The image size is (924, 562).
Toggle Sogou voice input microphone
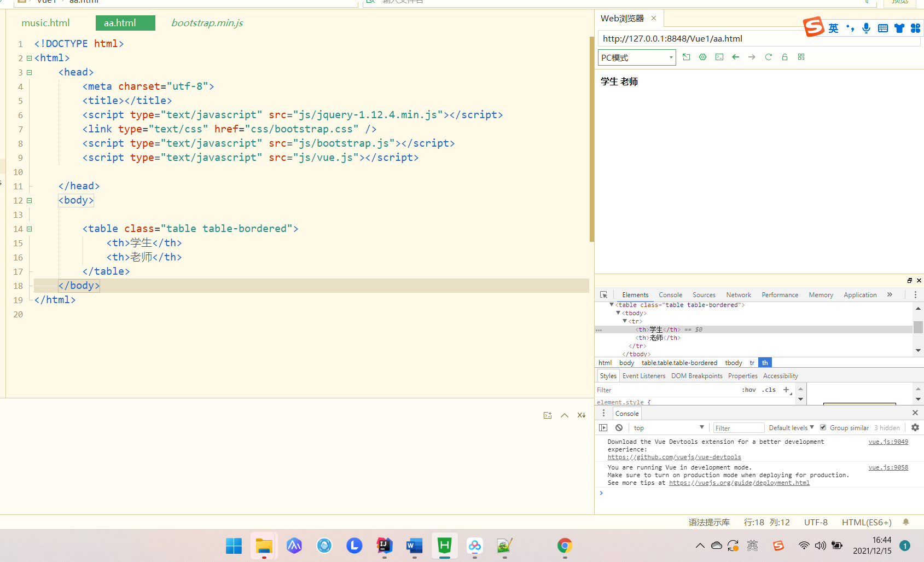(866, 28)
